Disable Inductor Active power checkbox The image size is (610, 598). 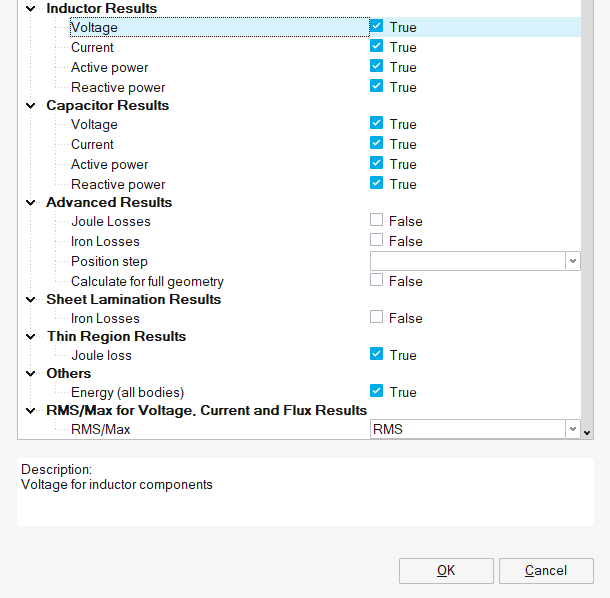376,67
